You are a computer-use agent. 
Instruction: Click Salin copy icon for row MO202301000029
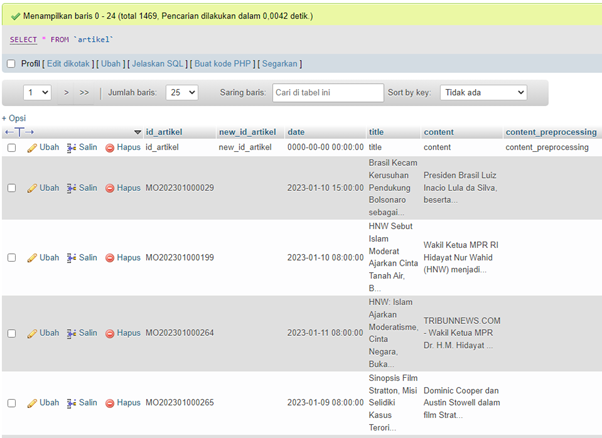click(72, 188)
